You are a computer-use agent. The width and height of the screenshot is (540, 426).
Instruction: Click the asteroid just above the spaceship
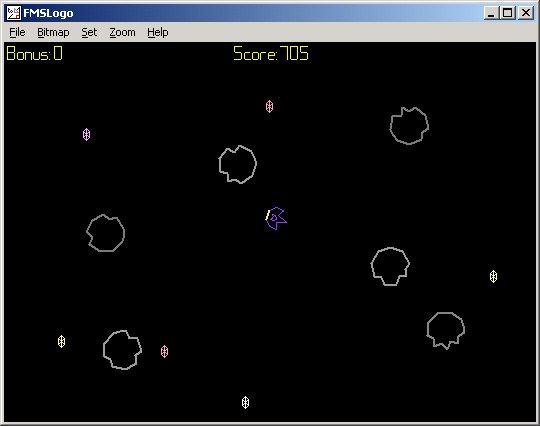tap(238, 164)
